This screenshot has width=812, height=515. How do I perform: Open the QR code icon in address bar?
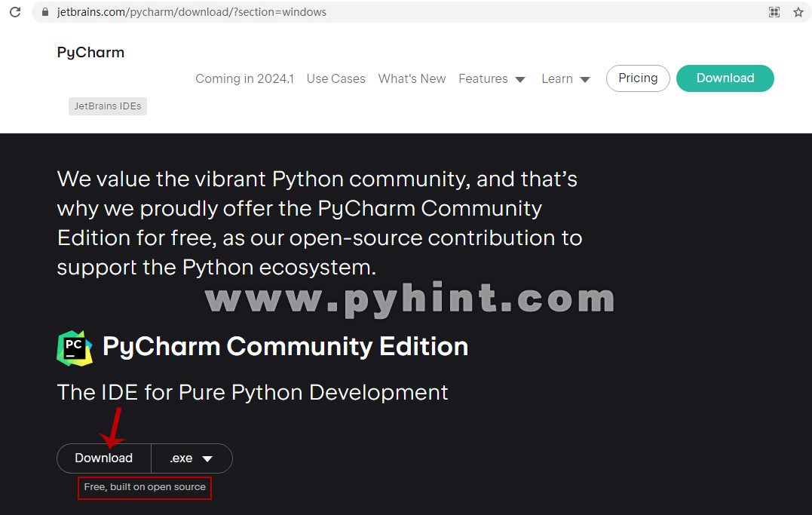tap(774, 12)
